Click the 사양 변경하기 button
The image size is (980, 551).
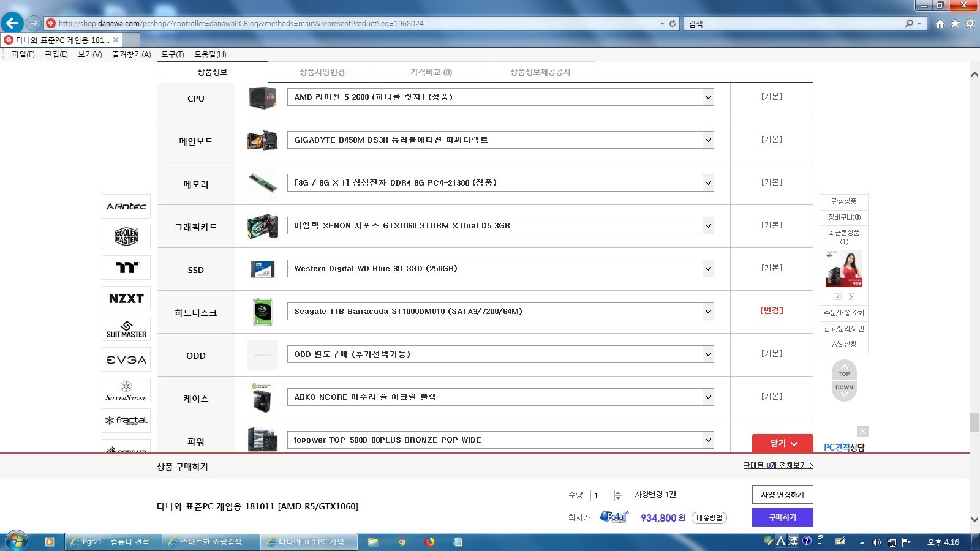pyautogui.click(x=783, y=495)
